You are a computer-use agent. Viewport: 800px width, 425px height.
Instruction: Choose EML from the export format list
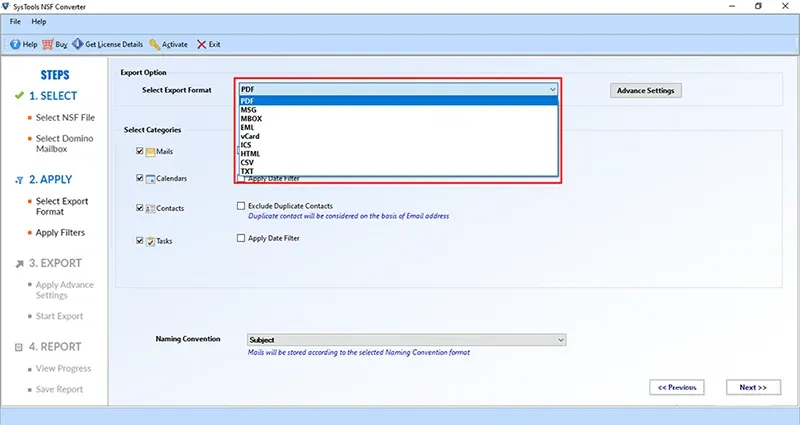398,127
